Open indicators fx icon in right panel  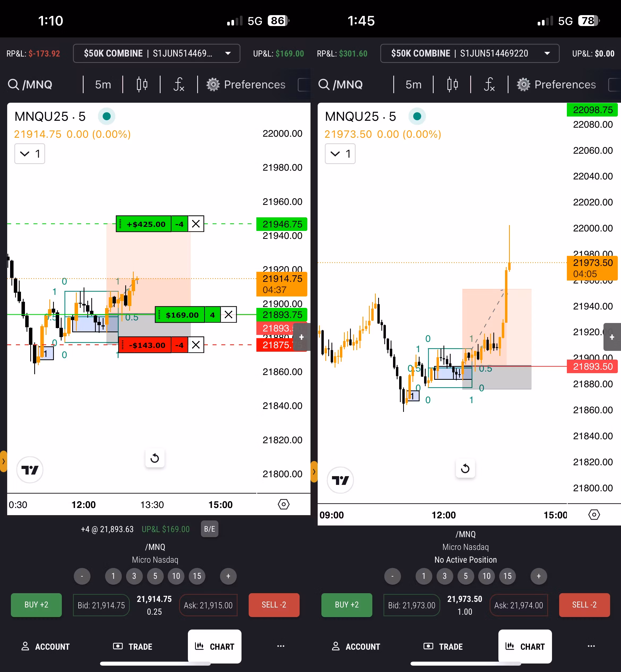click(489, 84)
